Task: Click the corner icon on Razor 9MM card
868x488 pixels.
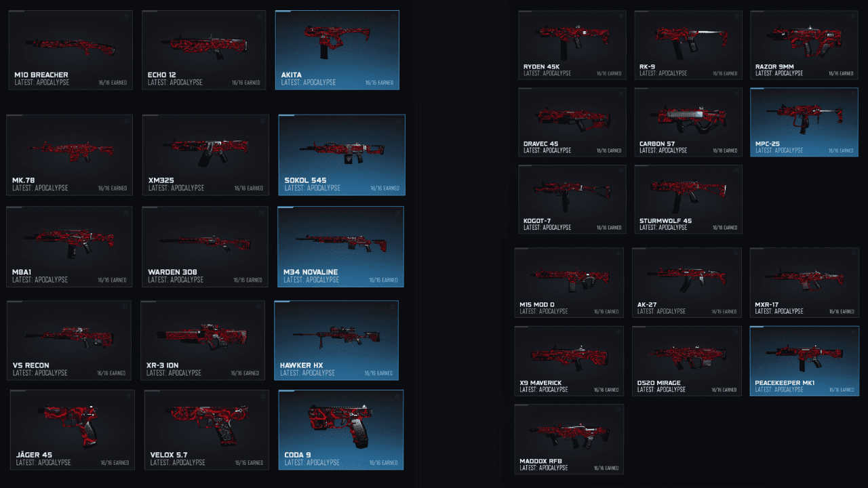Action: click(852, 16)
